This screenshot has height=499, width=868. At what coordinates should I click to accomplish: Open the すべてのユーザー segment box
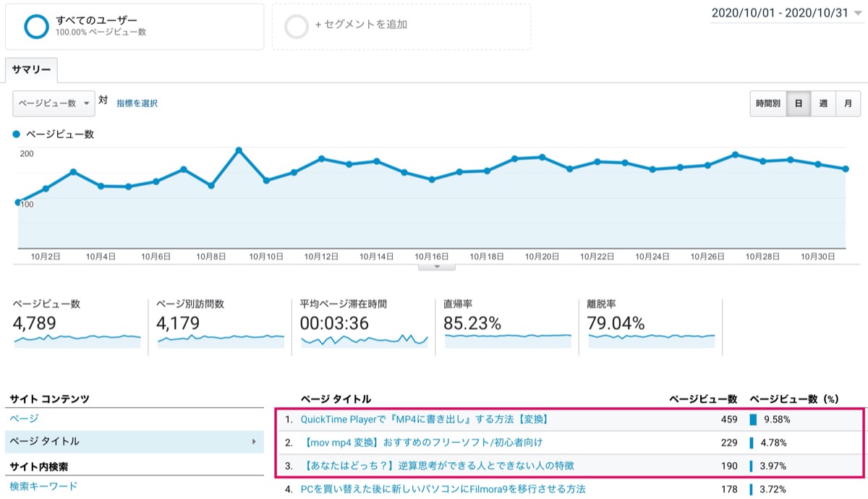[x=135, y=27]
